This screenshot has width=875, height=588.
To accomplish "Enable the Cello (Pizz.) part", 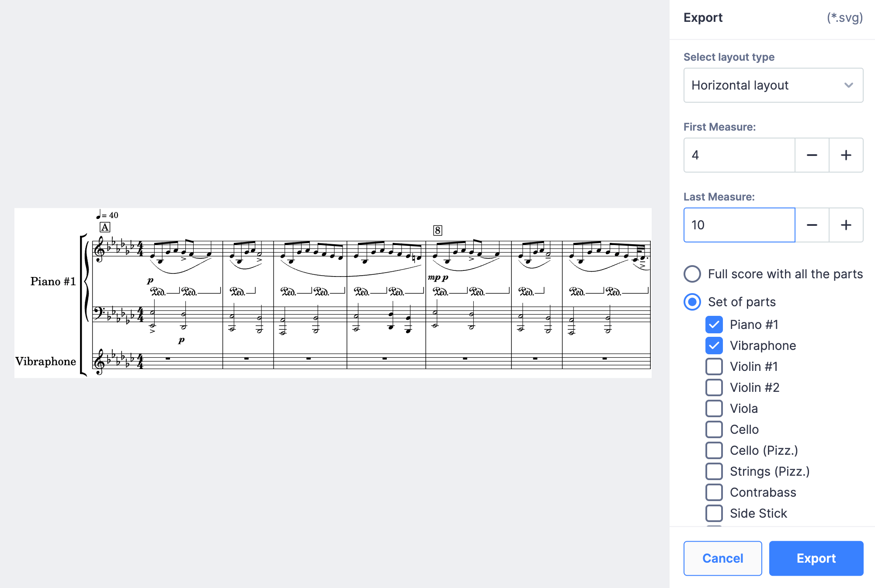I will 714,450.
